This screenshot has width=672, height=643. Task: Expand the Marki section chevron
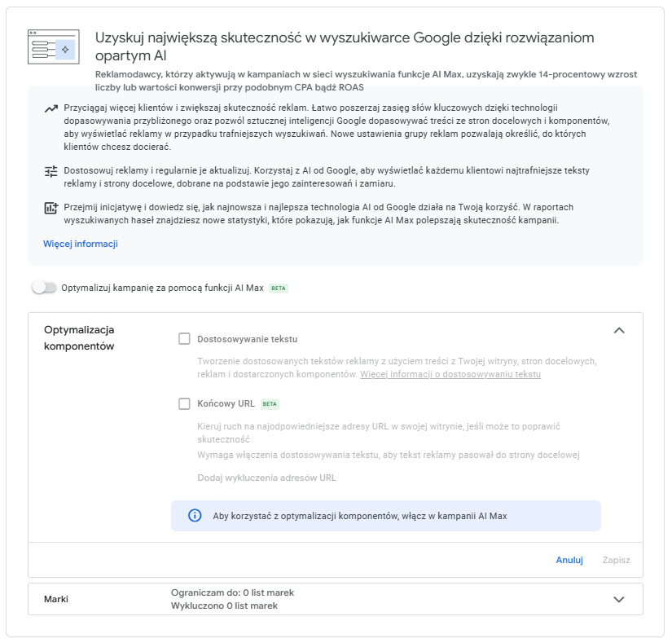619,599
